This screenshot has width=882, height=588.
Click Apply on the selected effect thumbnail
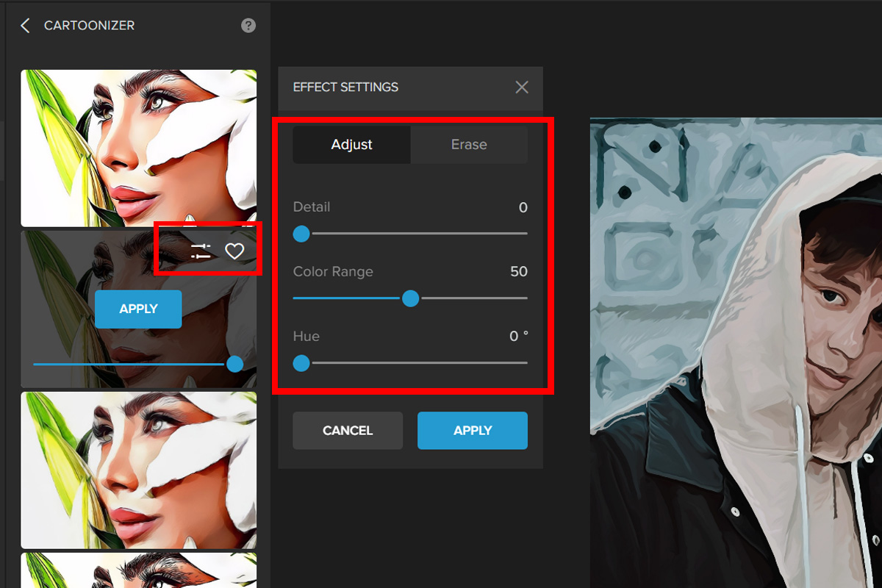pyautogui.click(x=138, y=309)
